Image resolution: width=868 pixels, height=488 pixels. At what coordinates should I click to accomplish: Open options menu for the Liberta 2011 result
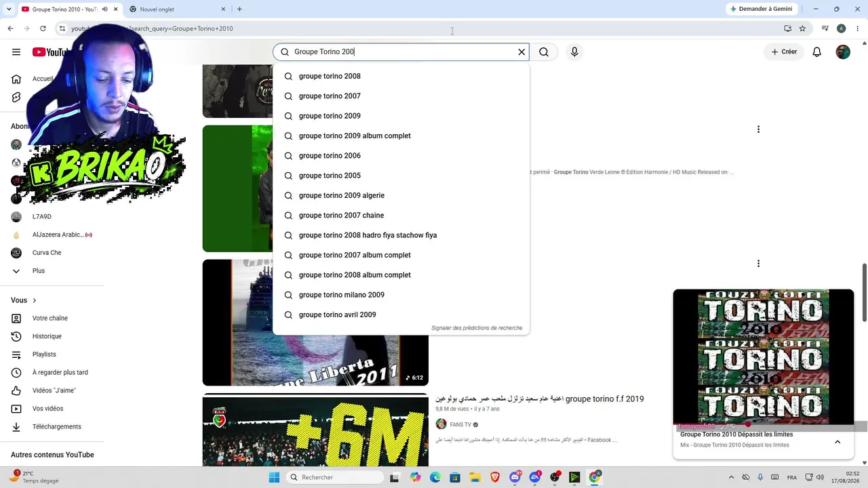point(758,264)
